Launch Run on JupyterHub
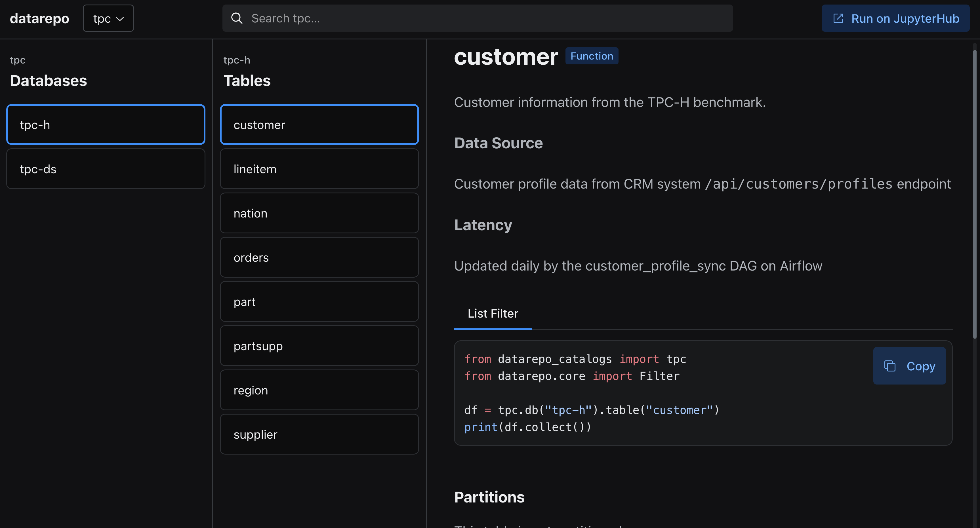The width and height of the screenshot is (980, 528). click(x=895, y=18)
